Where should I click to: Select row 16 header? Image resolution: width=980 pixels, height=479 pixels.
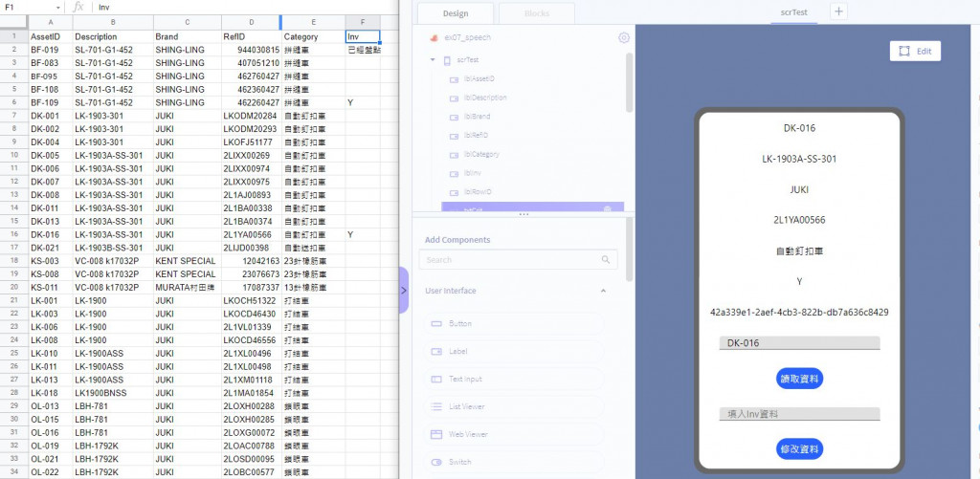point(13,235)
